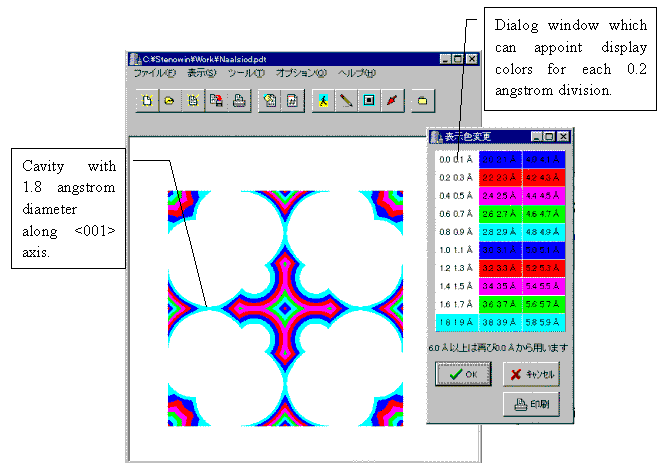Screen dimensions: 671x468
Task: Select the red 3.2 3.3 Å swatch
Action: [x=500, y=268]
